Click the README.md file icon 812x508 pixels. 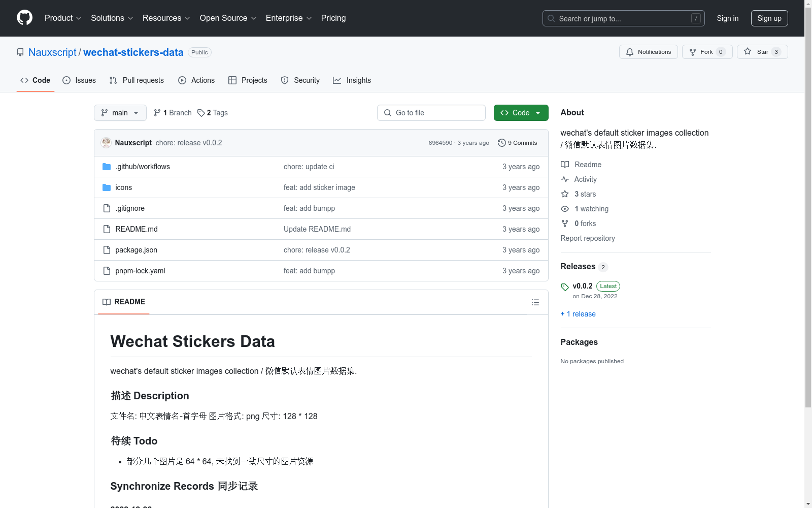coord(107,229)
